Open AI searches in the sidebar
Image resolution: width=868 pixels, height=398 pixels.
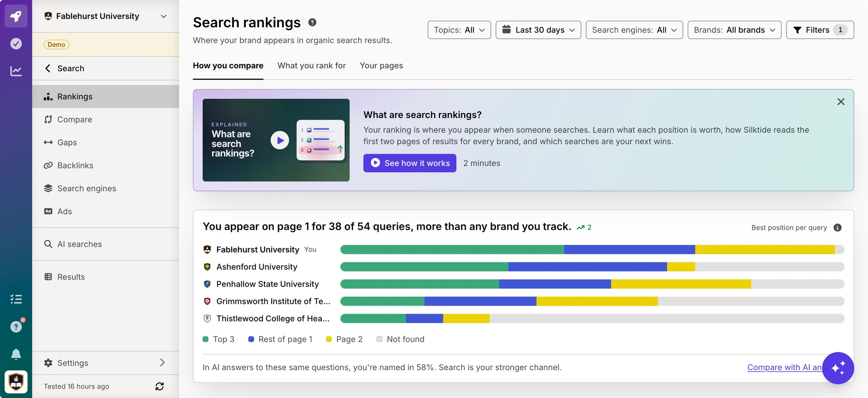click(x=106, y=244)
